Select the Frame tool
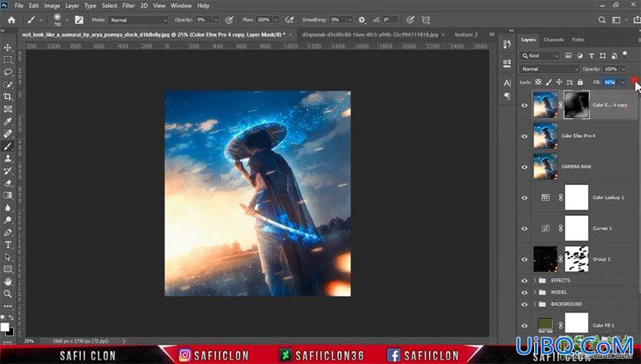The width and height of the screenshot is (641, 364). pos(7,109)
